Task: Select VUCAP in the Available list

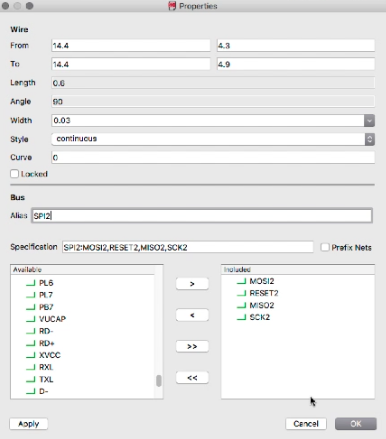Action: click(52, 319)
